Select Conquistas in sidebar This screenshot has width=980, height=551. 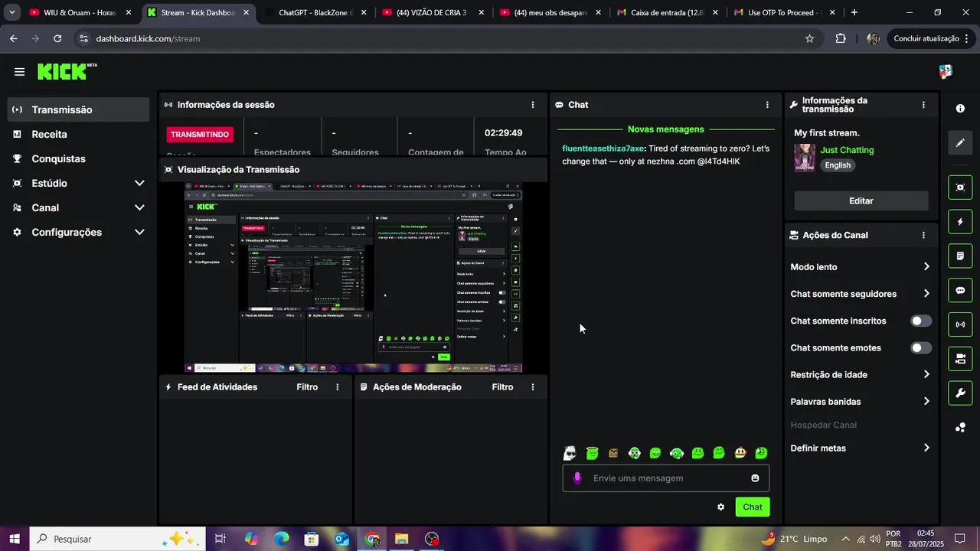(78, 159)
